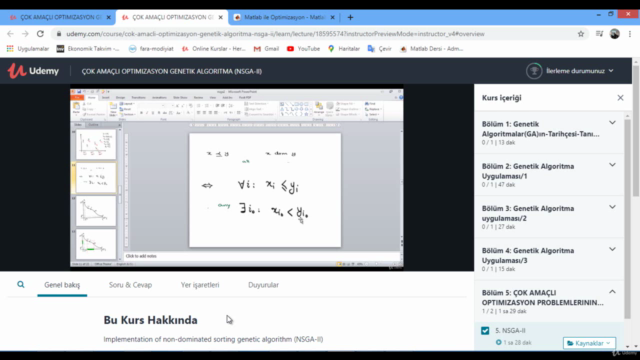The width and height of the screenshot is (640, 360).
Task: Switch to the Yer işaretleri tab
Action: click(200, 285)
